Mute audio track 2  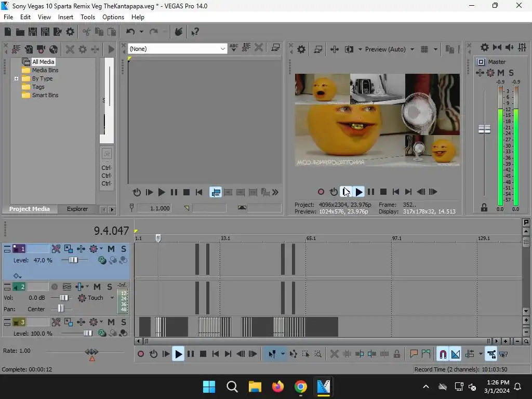click(x=97, y=287)
